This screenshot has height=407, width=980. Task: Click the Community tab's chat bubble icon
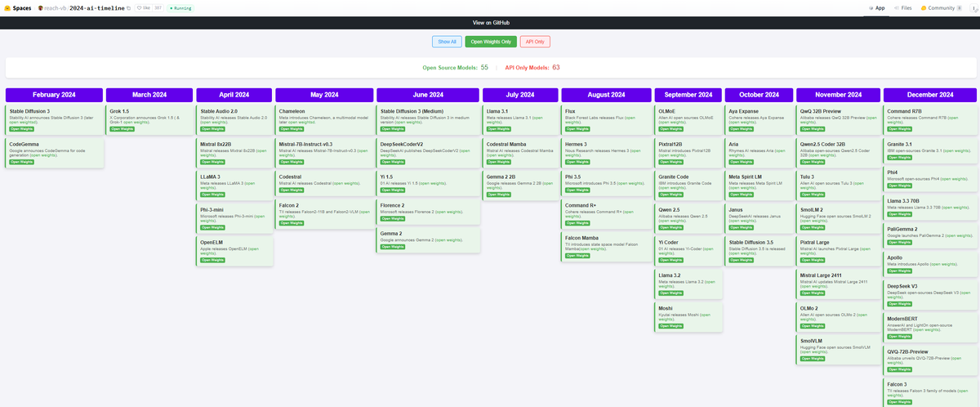[924, 7]
